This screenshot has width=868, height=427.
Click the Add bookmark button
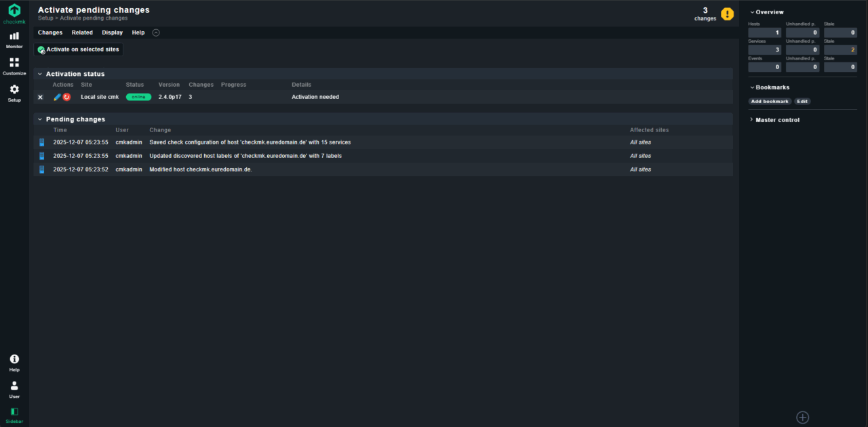click(x=770, y=102)
